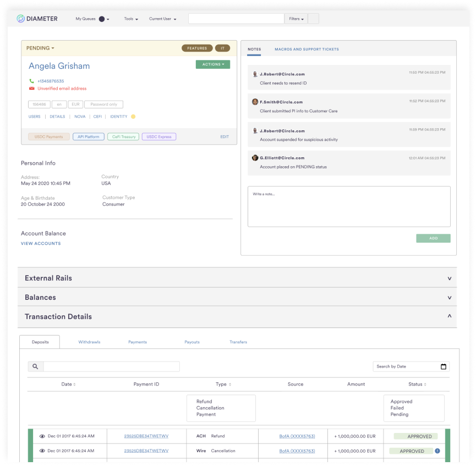
Task: Expand the External Rails section
Action: pyautogui.click(x=449, y=278)
